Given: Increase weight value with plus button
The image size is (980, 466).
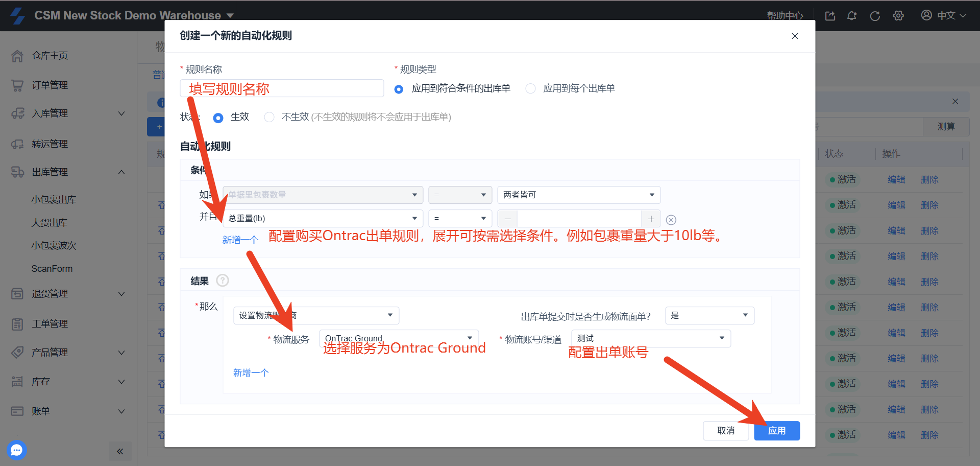Looking at the screenshot, I should (651, 219).
